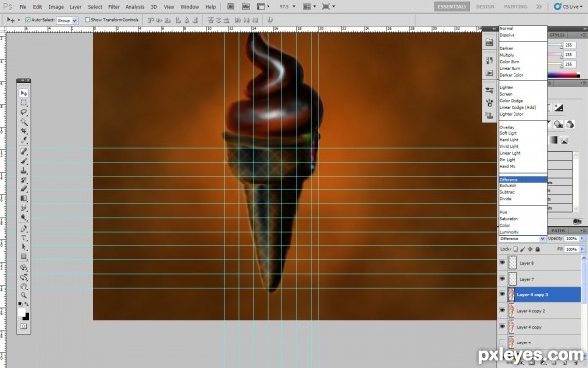This screenshot has height=368, width=588.
Task: Select the Crop tool
Action: coord(24,131)
